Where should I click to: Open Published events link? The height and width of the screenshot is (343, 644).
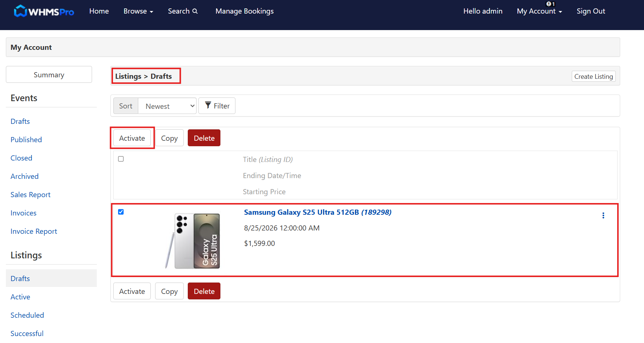pos(26,140)
